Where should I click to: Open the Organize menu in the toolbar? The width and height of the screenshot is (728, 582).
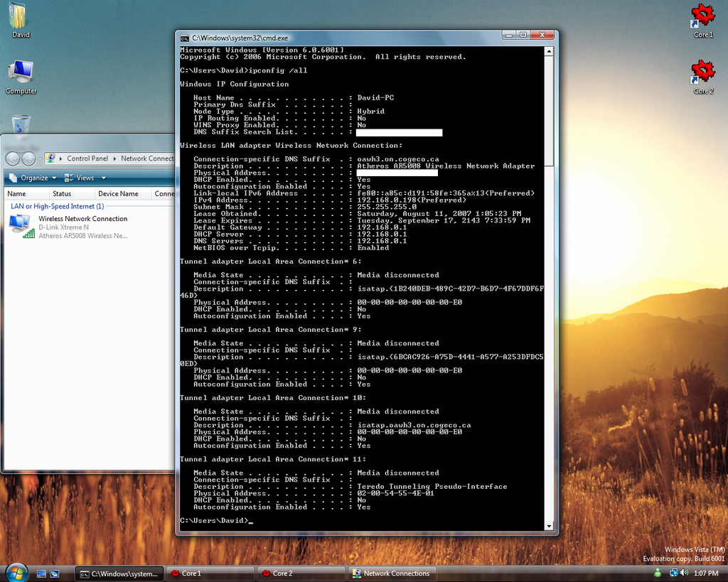click(33, 178)
